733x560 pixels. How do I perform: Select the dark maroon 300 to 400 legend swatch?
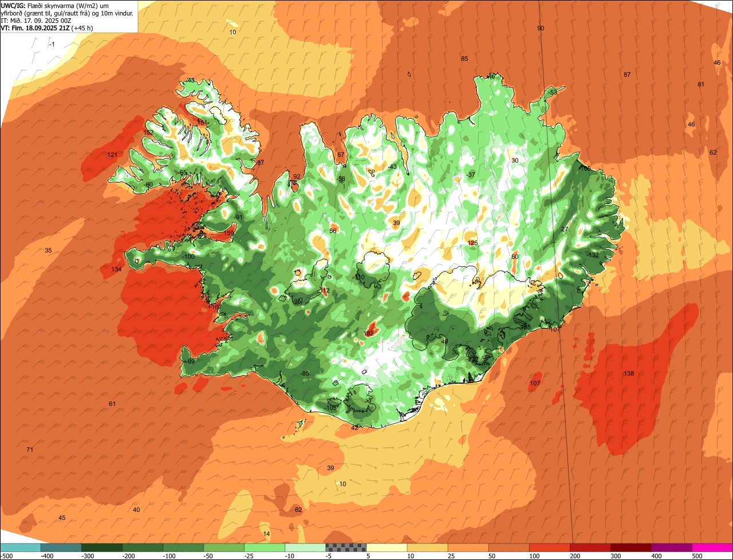coord(630,547)
